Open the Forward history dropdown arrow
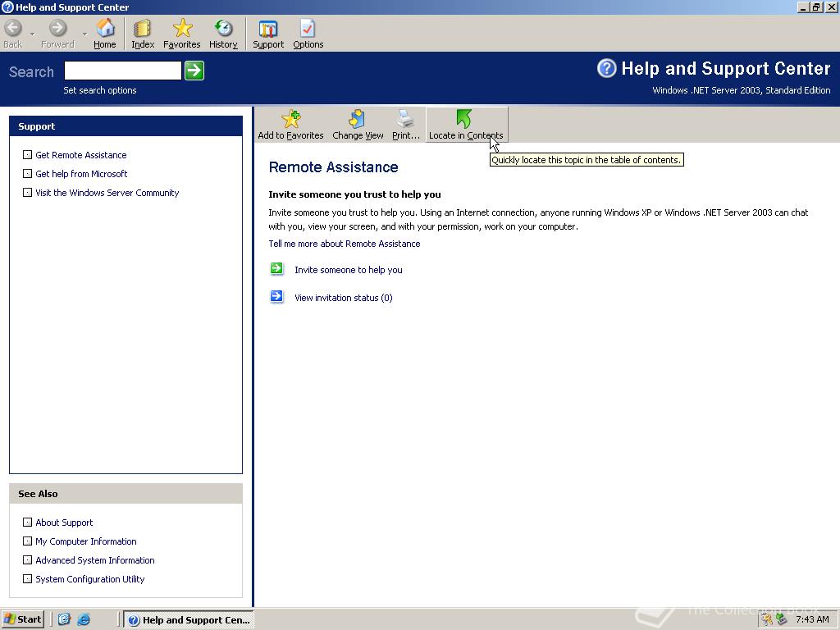 pyautogui.click(x=84, y=34)
